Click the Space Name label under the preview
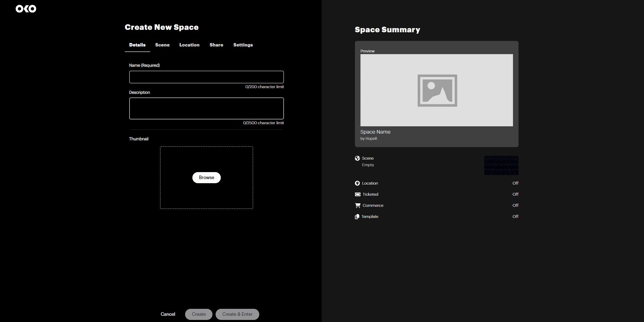The width and height of the screenshot is (644, 322). click(375, 132)
